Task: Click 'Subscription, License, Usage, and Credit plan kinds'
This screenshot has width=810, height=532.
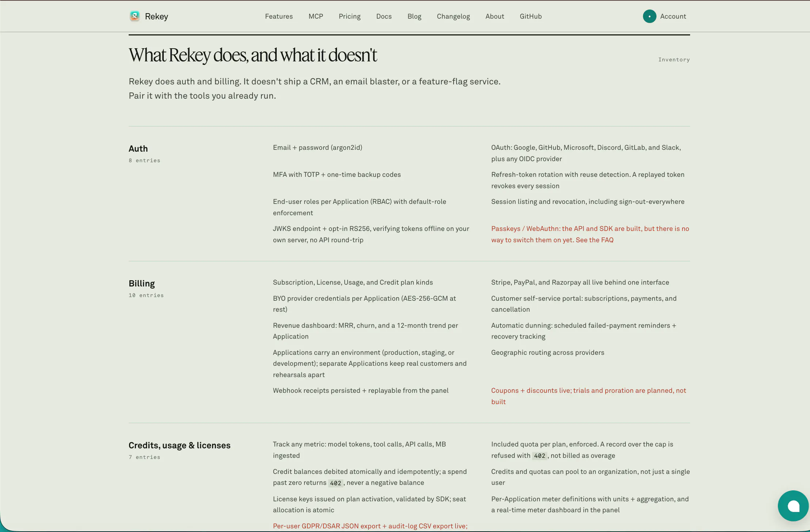Action: 353,282
